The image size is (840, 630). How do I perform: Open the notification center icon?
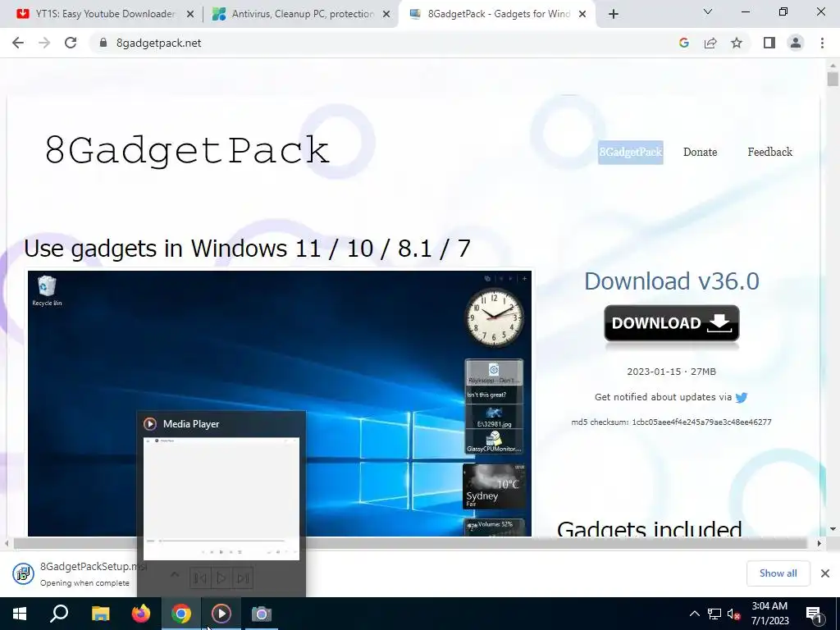(x=814, y=614)
